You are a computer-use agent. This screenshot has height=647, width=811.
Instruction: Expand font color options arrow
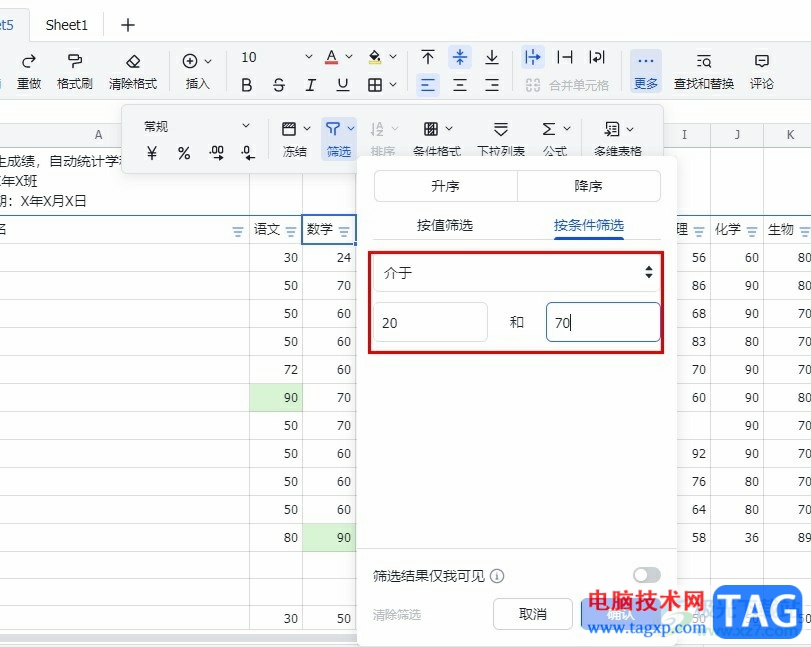point(349,56)
